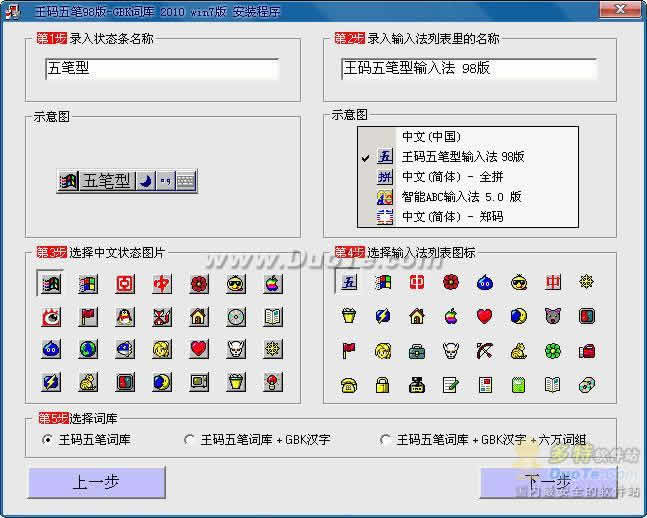
Task: Focus the status bar name field 五笔型
Action: click(x=161, y=69)
